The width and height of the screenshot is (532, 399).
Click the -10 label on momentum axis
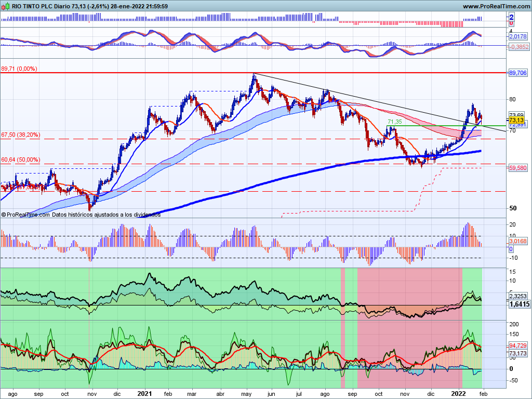click(513, 258)
